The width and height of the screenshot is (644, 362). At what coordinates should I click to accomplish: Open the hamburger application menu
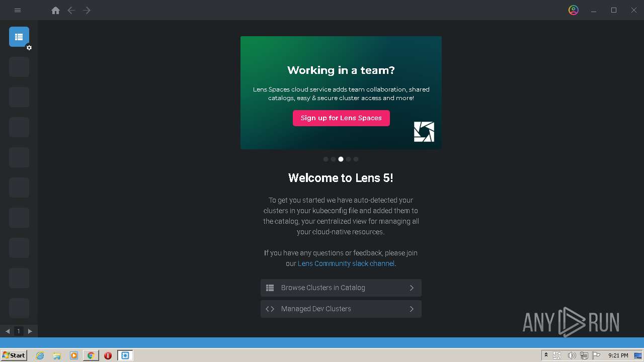pos(18,10)
